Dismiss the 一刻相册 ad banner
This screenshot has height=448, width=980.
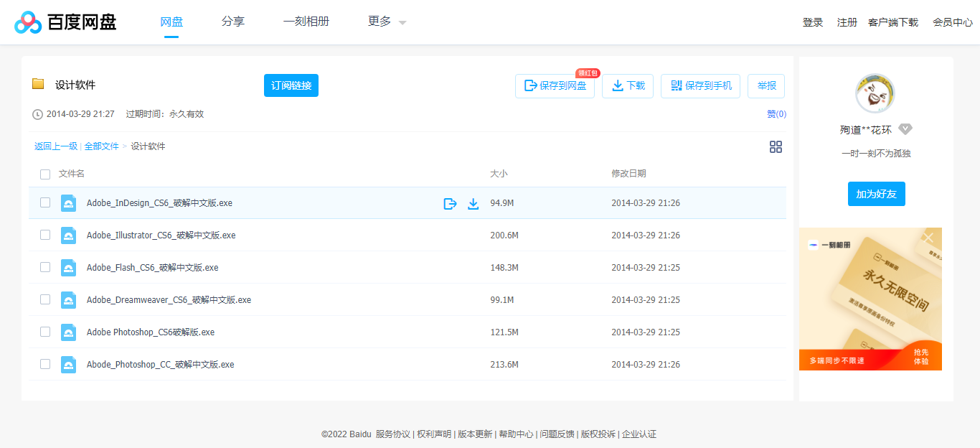click(928, 237)
